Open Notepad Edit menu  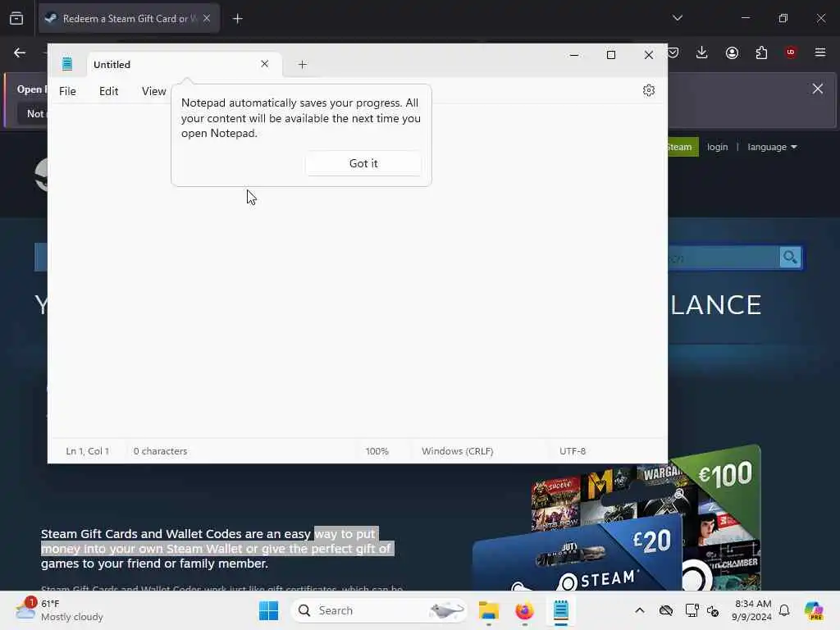click(x=109, y=91)
